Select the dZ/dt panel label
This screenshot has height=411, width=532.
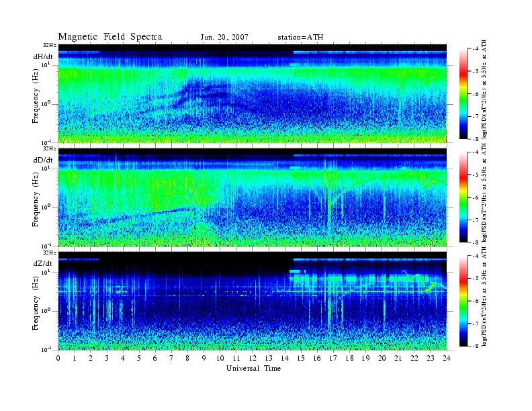[43, 263]
